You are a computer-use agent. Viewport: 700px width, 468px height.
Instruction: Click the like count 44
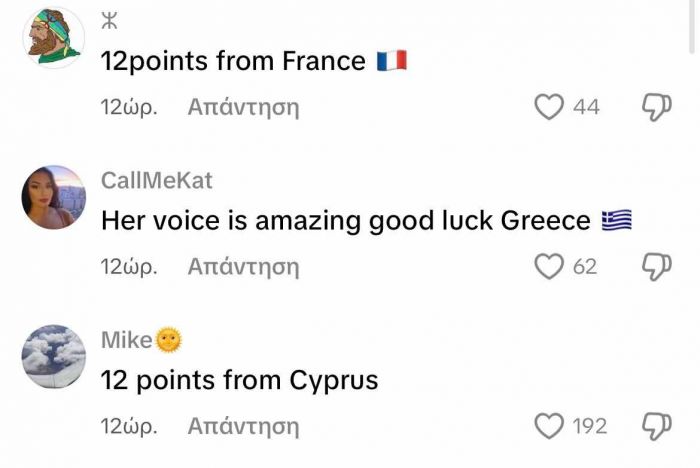point(586,107)
